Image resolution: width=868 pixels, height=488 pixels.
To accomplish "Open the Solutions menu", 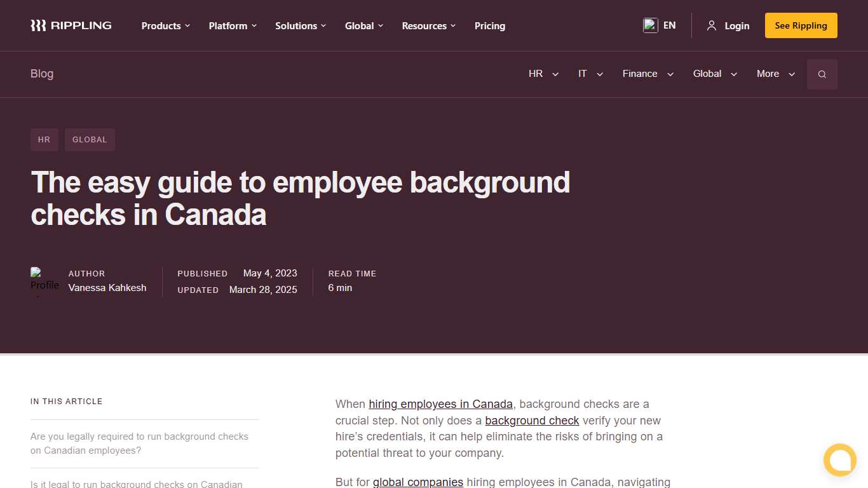I will (300, 25).
